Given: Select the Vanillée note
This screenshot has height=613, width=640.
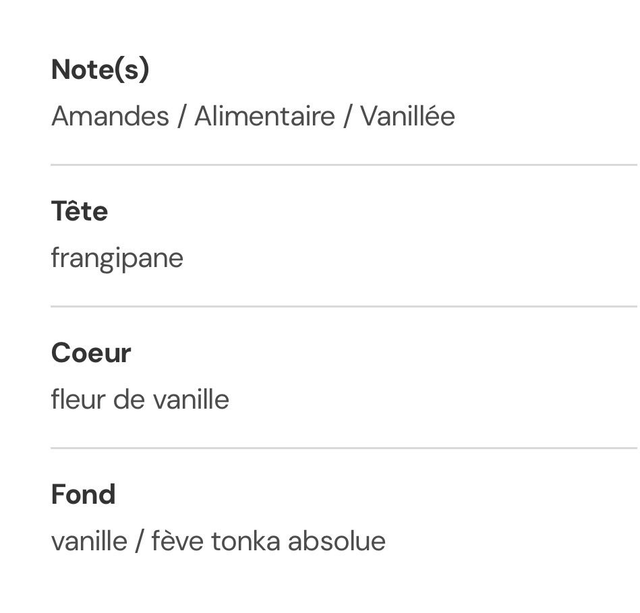Looking at the screenshot, I should [407, 117].
